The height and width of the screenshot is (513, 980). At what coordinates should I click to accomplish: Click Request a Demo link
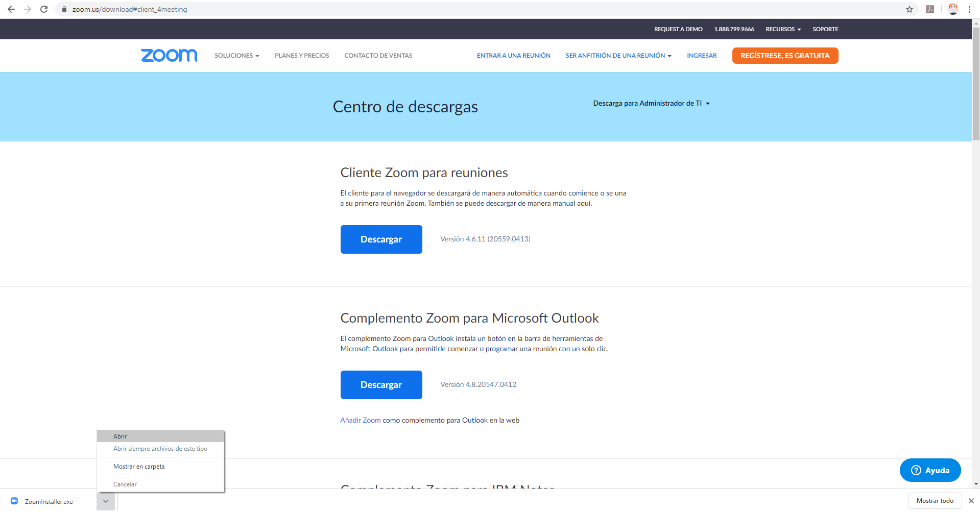click(x=678, y=29)
